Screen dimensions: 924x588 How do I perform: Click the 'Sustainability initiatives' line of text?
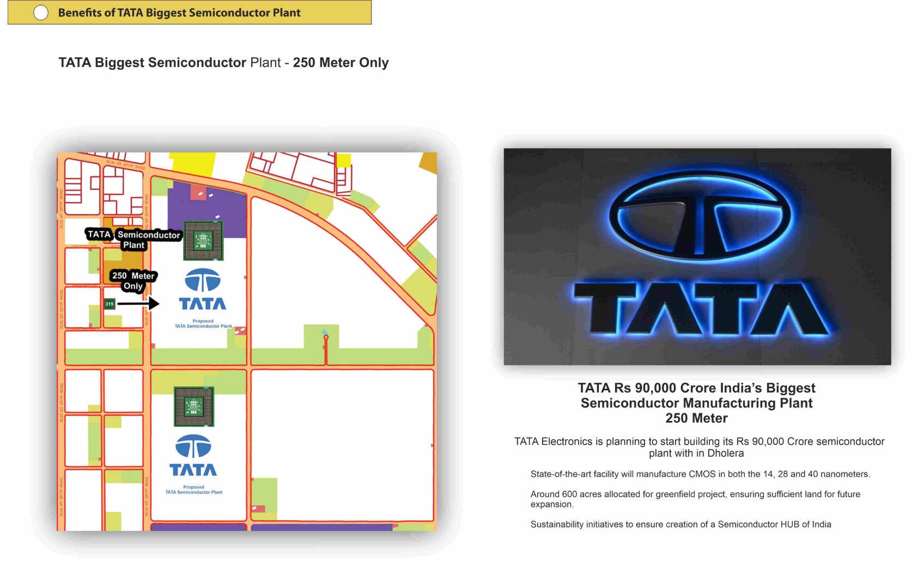(x=680, y=524)
